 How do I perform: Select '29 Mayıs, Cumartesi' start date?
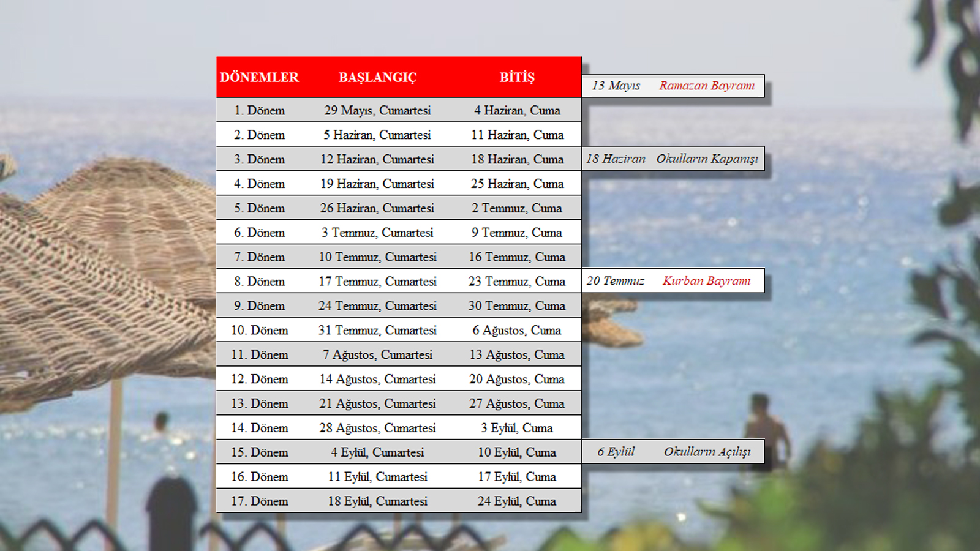tap(377, 111)
